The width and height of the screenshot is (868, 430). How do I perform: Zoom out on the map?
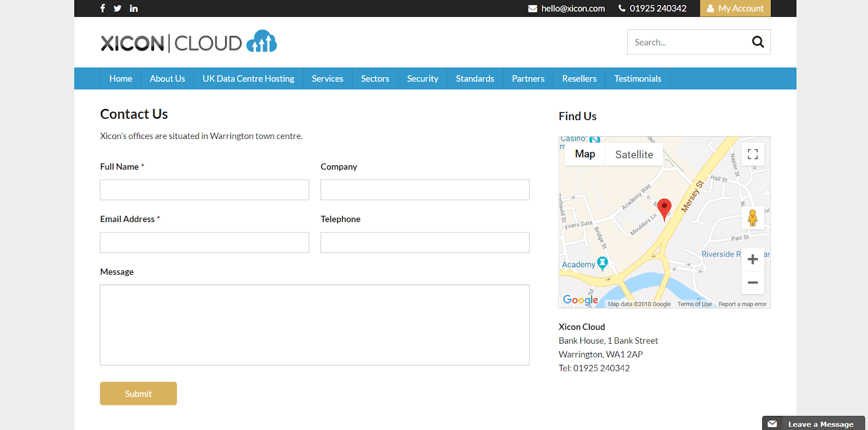click(752, 282)
